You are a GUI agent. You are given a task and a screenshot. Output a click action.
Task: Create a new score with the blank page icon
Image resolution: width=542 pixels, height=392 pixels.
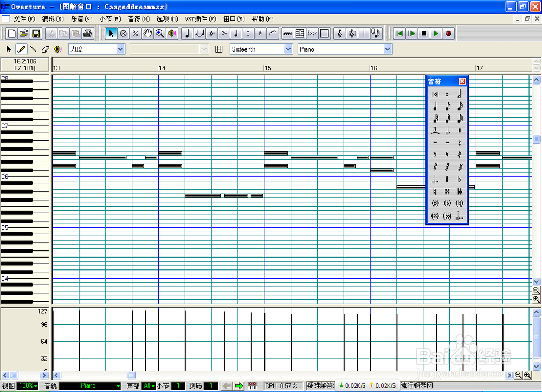tap(11, 34)
